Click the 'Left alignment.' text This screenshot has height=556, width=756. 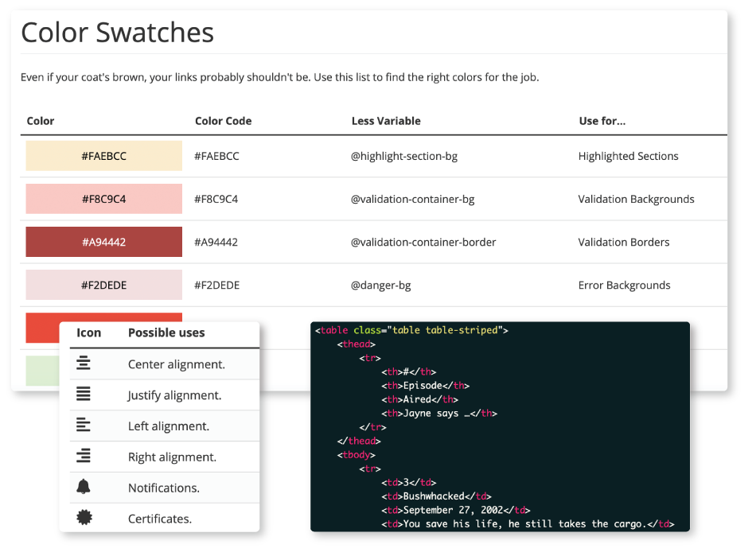pyautogui.click(x=169, y=426)
